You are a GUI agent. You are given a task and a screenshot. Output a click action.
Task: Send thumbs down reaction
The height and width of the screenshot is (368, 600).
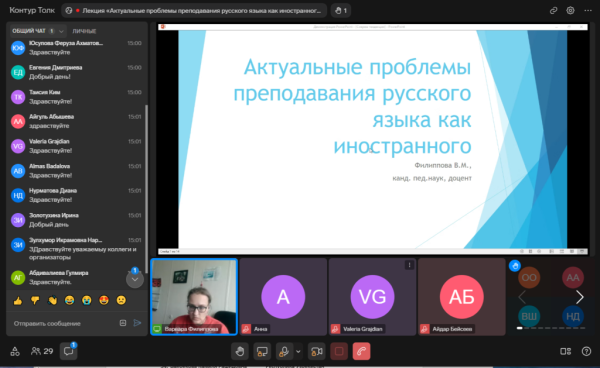pos(35,301)
